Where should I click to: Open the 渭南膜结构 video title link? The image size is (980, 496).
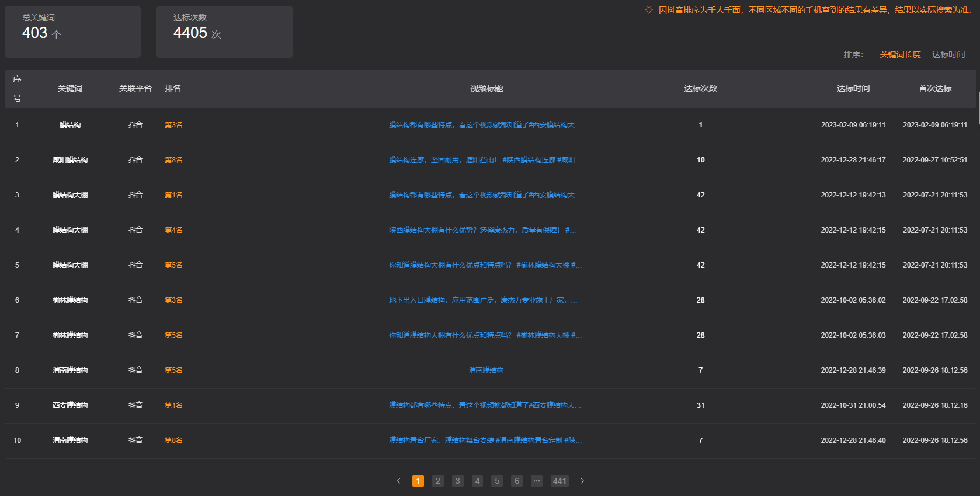click(486, 370)
